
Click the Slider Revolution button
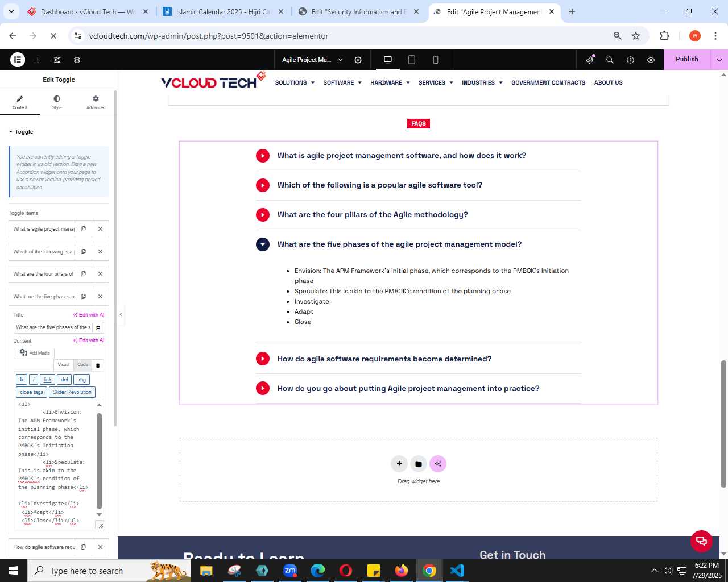(x=72, y=392)
